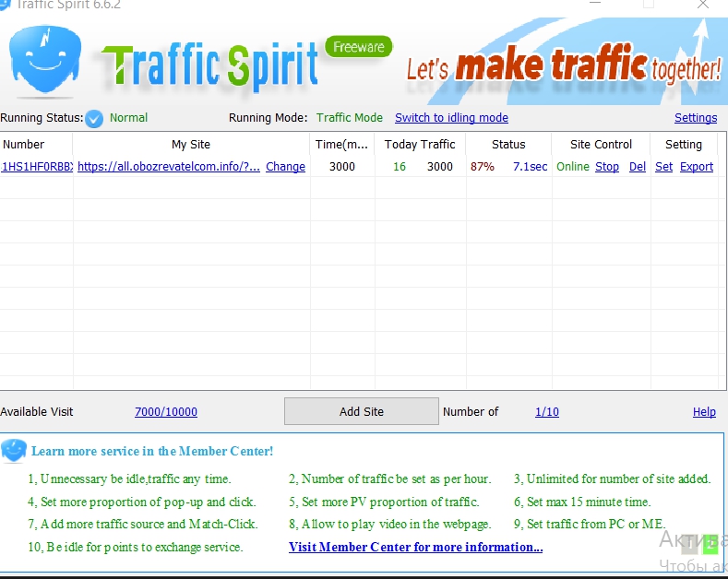
Task: Open the Help link
Action: pyautogui.click(x=704, y=412)
